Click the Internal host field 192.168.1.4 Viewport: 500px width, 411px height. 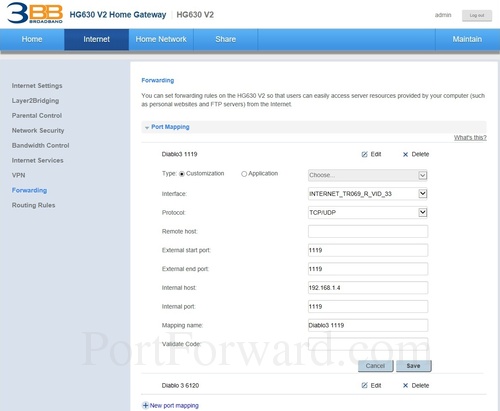pyautogui.click(x=368, y=288)
